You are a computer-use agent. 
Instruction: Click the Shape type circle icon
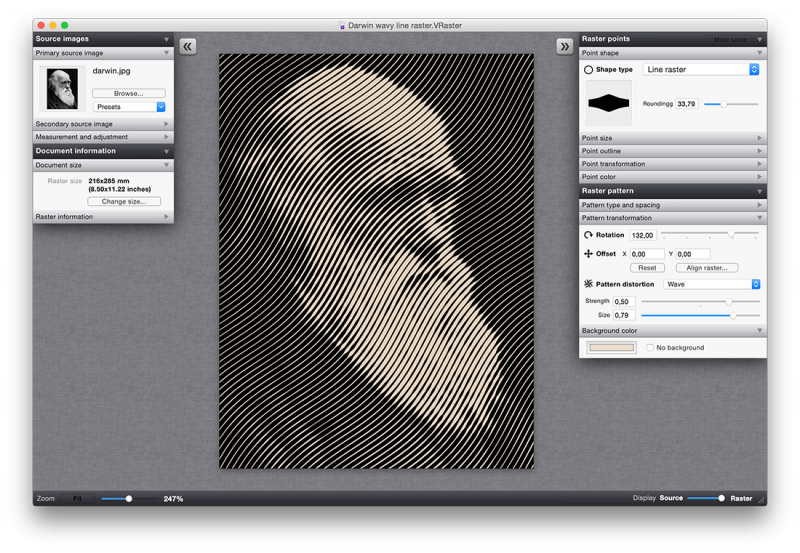[x=588, y=70]
